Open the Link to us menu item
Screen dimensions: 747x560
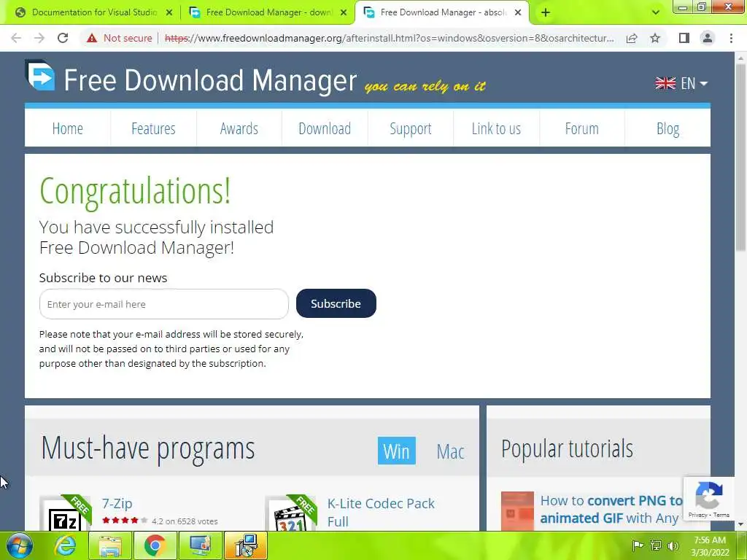click(x=496, y=128)
